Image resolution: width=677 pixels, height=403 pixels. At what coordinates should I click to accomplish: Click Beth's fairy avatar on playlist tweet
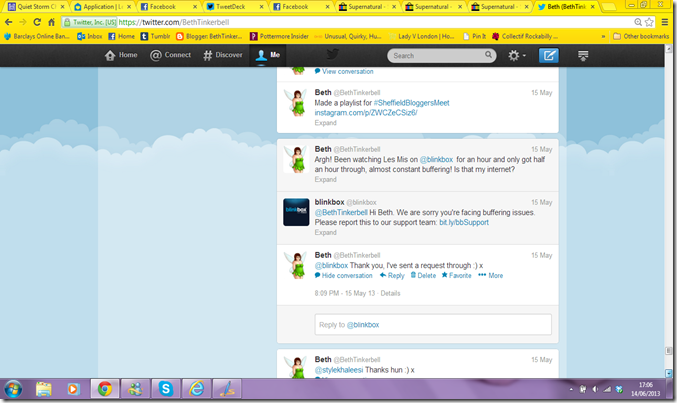pos(296,102)
